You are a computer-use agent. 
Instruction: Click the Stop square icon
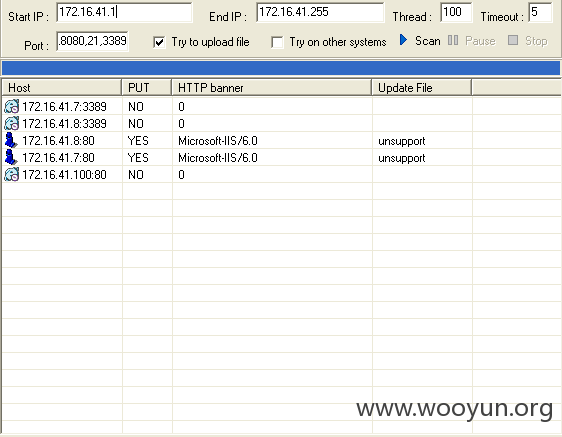coord(513,40)
